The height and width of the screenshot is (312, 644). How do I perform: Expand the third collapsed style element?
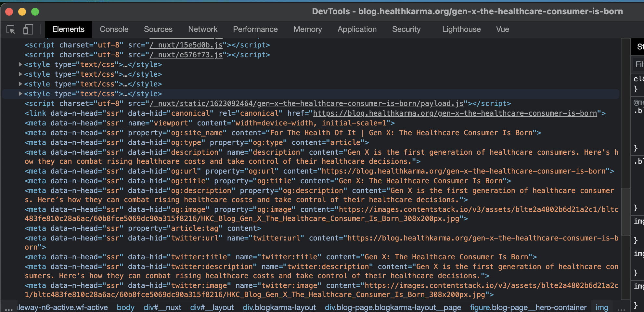click(20, 84)
